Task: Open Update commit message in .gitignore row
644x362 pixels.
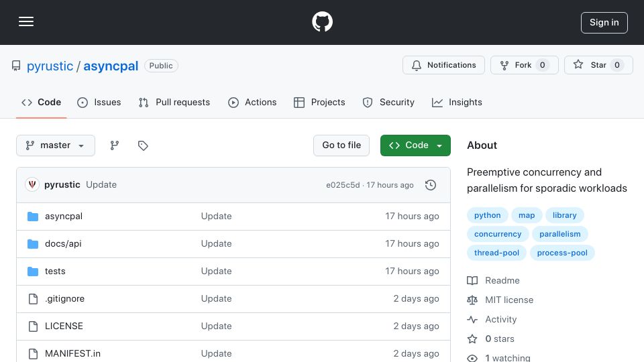Action: 216,299
